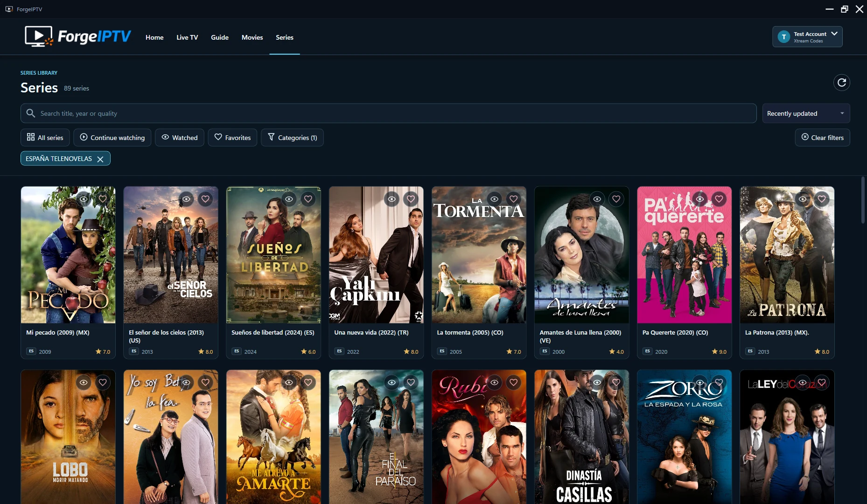
Task: Open title Una nueva vida (2022) (TR)
Action: pyautogui.click(x=371, y=333)
